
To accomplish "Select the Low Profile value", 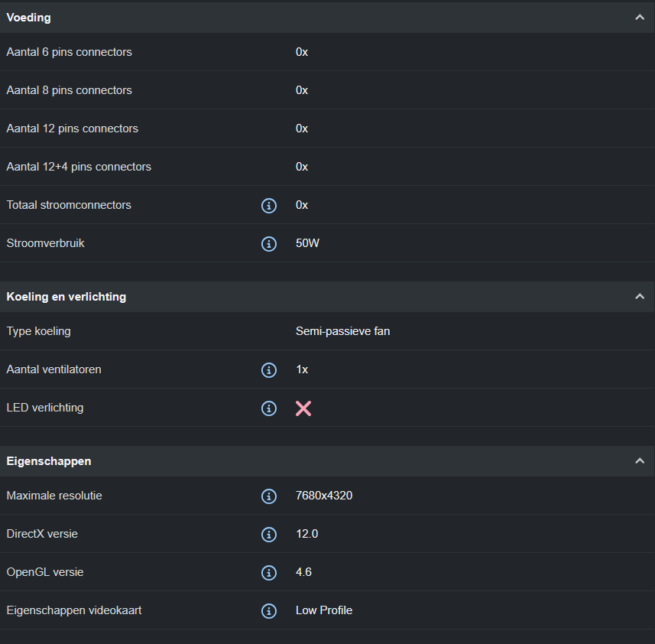I will [324, 610].
